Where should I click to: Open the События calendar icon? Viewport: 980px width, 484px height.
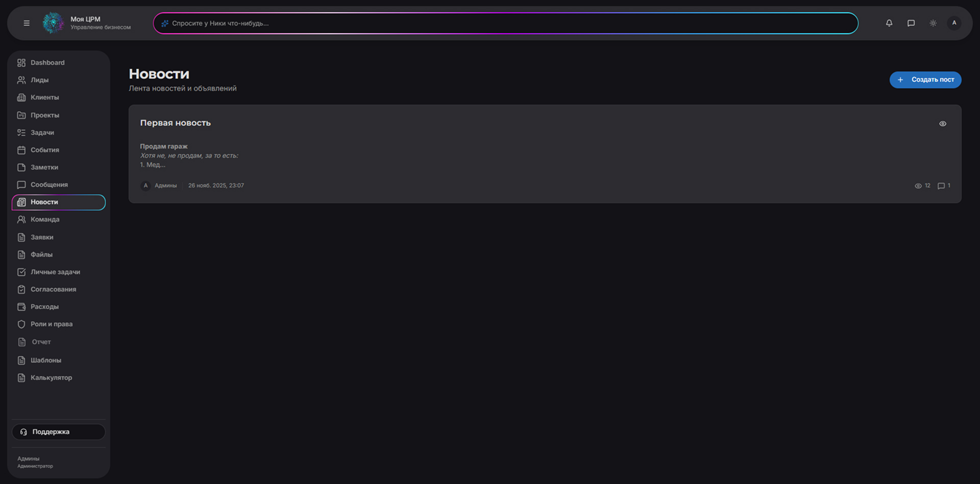tap(21, 150)
